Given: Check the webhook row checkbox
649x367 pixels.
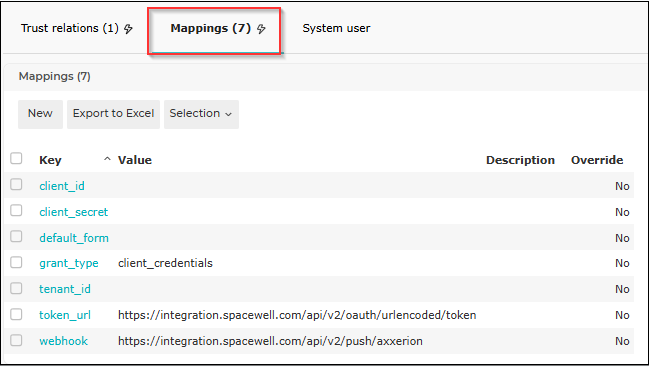Looking at the screenshot, I should pyautogui.click(x=16, y=340).
